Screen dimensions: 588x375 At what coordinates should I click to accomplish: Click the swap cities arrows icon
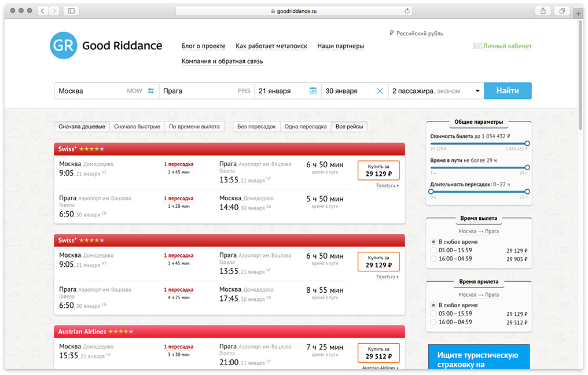point(151,91)
